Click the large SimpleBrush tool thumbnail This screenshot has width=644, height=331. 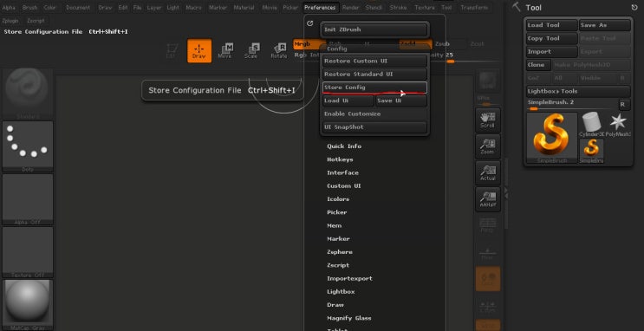coord(552,138)
